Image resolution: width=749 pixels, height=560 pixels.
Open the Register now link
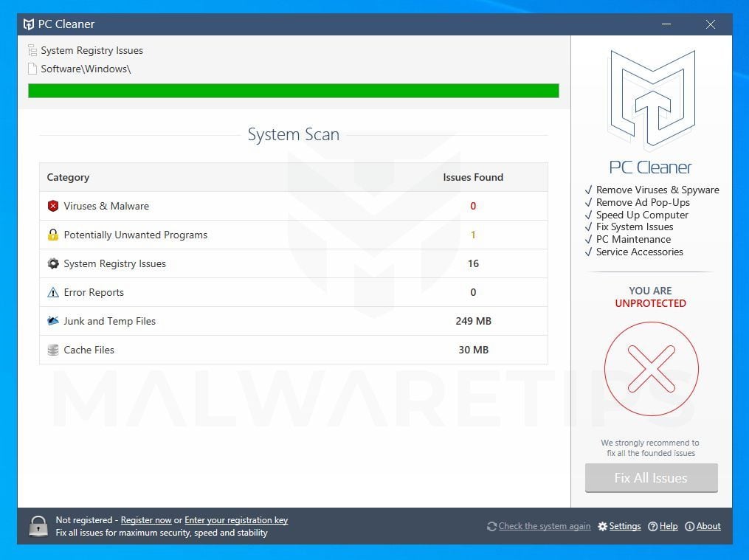(146, 520)
